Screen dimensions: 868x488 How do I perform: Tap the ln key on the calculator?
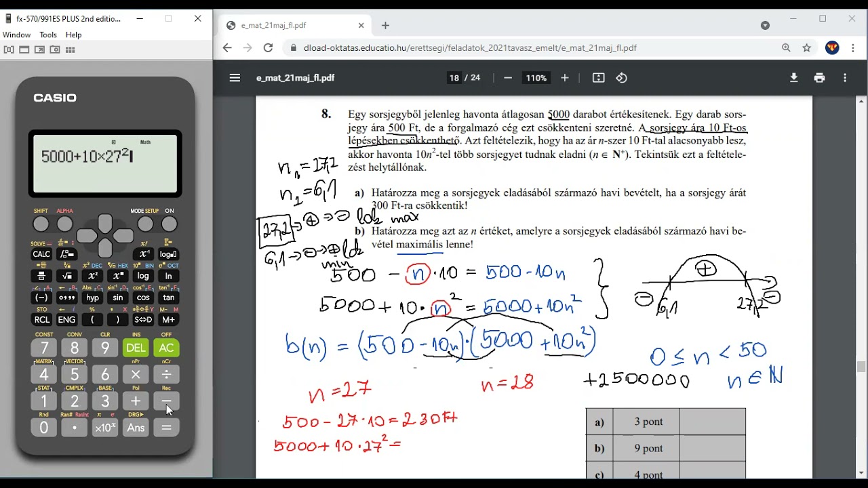[168, 276]
